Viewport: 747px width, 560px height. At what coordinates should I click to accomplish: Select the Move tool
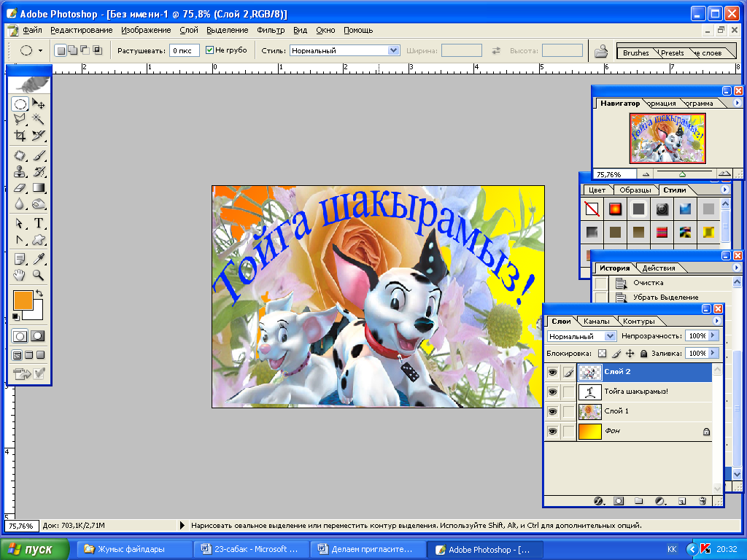39,104
